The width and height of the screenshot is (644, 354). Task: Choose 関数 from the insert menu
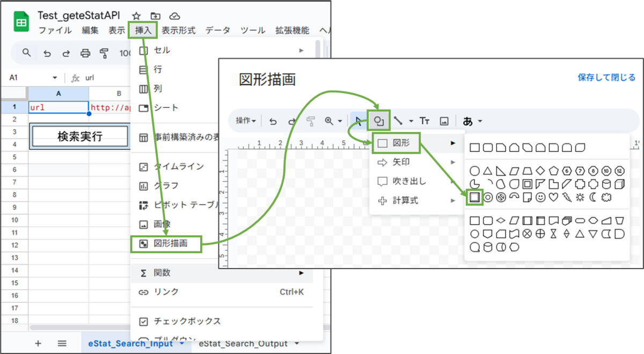click(222, 273)
